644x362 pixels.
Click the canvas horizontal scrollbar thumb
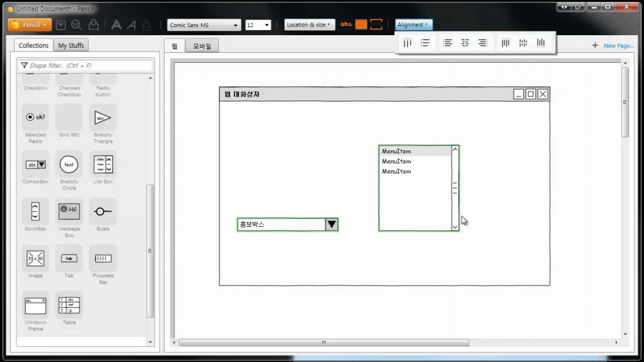click(324, 343)
